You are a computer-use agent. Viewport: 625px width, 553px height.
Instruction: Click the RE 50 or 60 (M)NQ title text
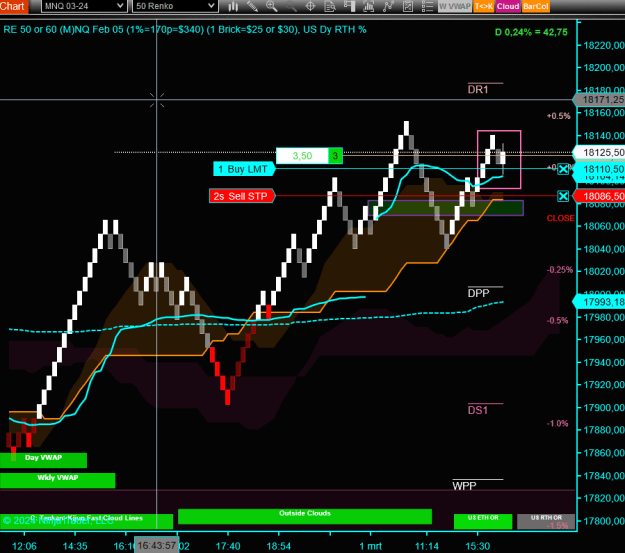pos(185,30)
